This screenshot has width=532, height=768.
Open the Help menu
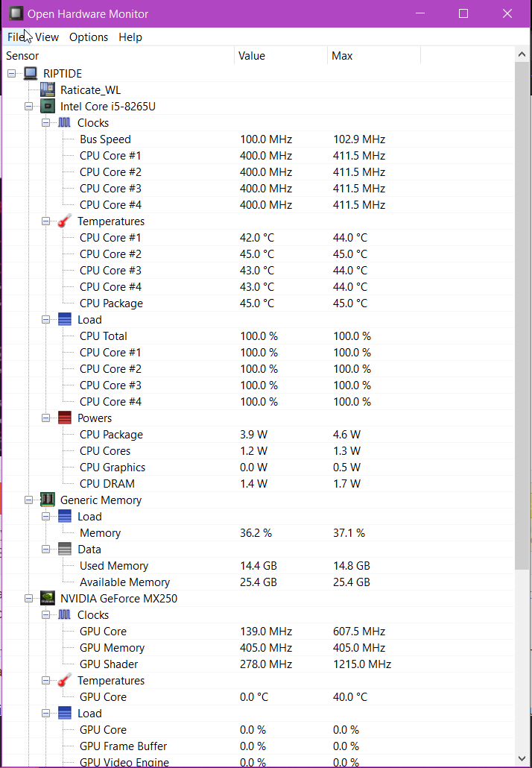click(130, 37)
